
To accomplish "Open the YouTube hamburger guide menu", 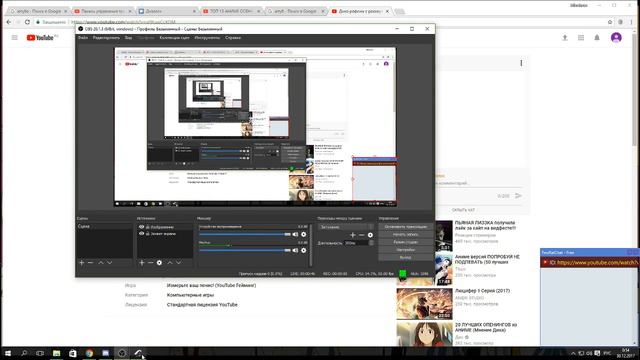I will click(x=15, y=38).
